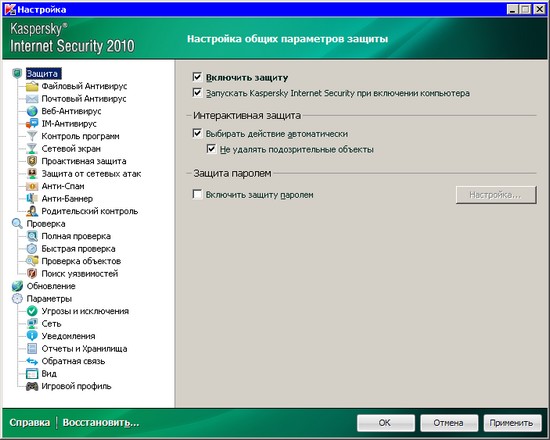The height and width of the screenshot is (440, 550).
Task: Click the Родительский контроль icon
Action: pyautogui.click(x=32, y=211)
